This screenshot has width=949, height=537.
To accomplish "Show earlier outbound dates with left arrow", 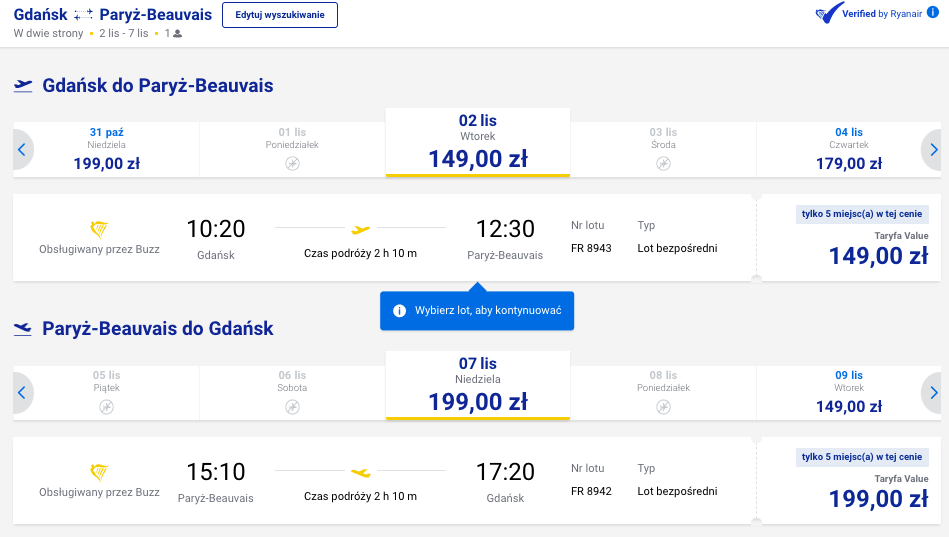I will coord(22,150).
